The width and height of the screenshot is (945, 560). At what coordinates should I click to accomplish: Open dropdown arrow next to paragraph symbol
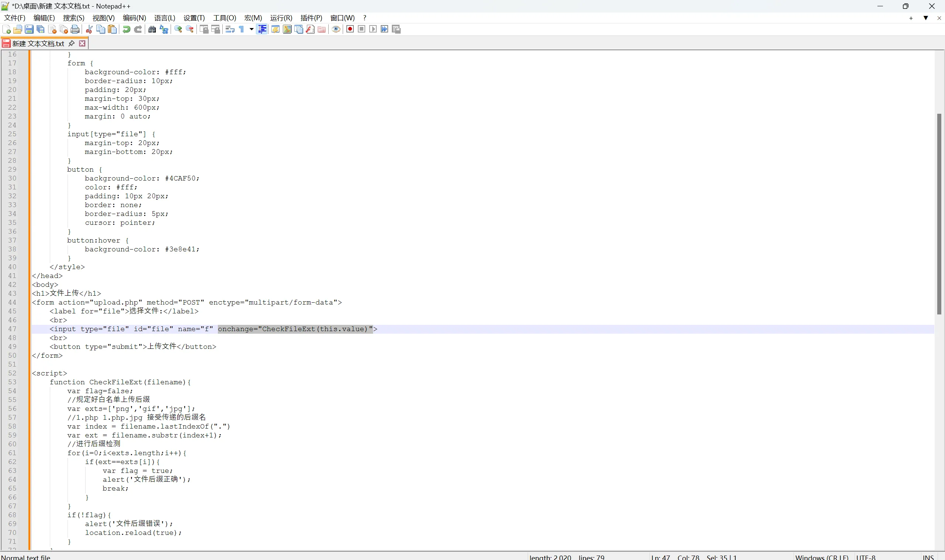[251, 30]
